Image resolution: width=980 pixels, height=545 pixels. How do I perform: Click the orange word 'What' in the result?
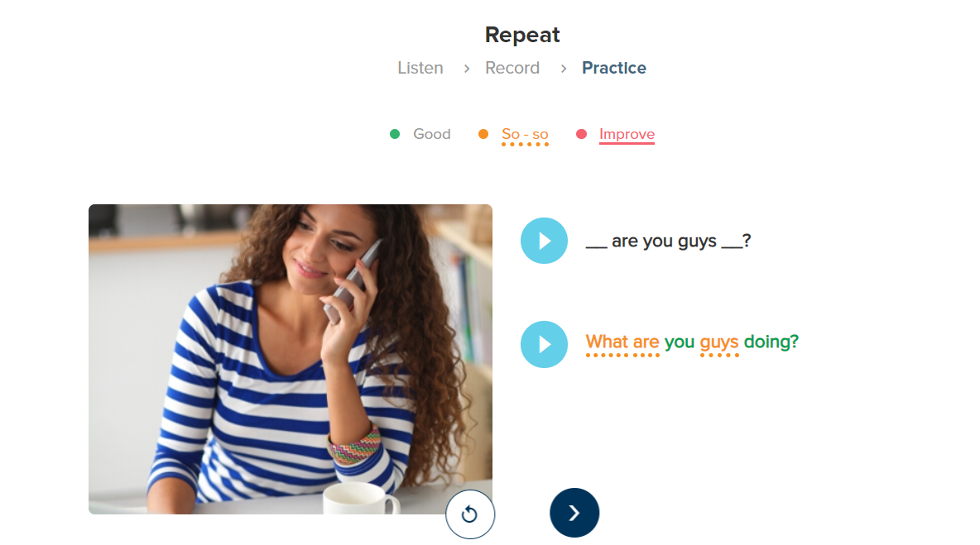pos(606,342)
